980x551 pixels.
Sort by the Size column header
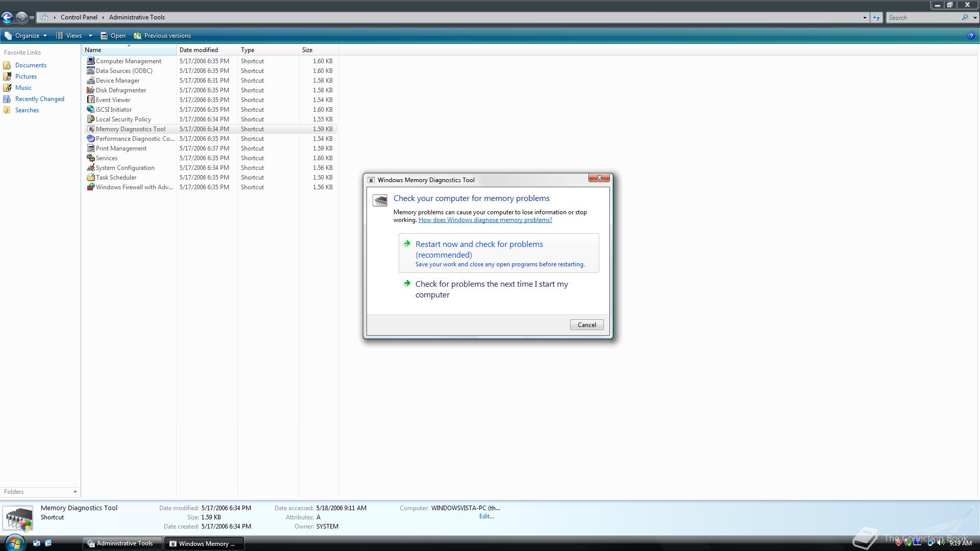(x=318, y=50)
